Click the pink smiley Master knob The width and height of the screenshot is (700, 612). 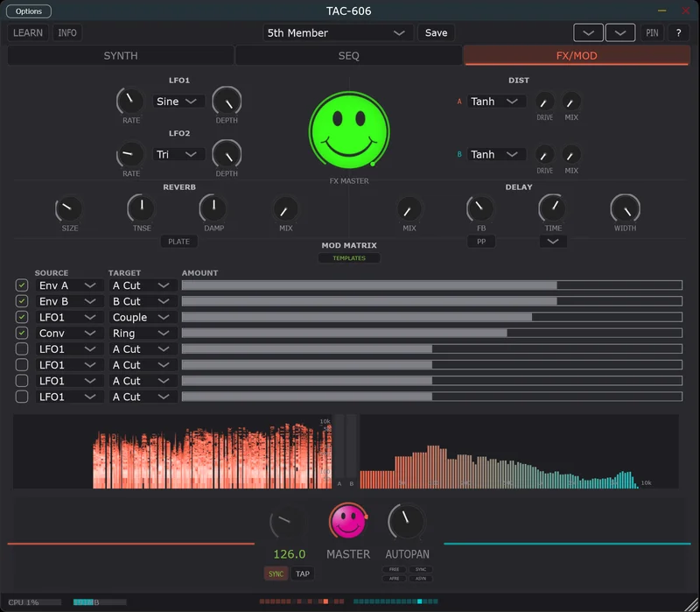point(347,523)
